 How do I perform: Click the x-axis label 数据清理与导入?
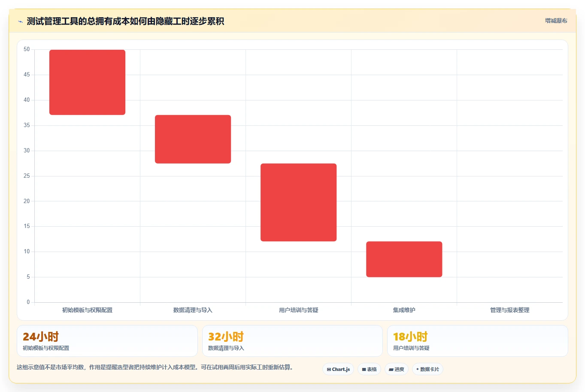(193, 310)
